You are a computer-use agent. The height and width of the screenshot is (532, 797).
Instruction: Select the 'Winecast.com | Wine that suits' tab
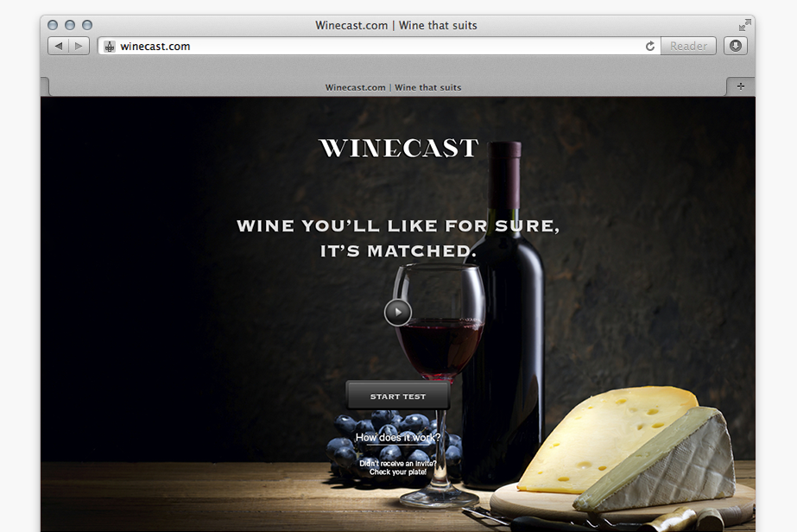(393, 87)
